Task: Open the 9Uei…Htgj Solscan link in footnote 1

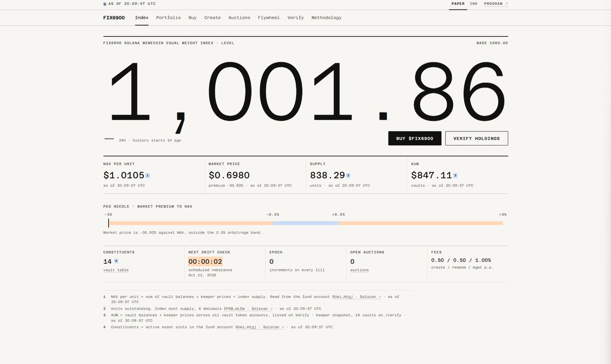Action: click(356, 296)
